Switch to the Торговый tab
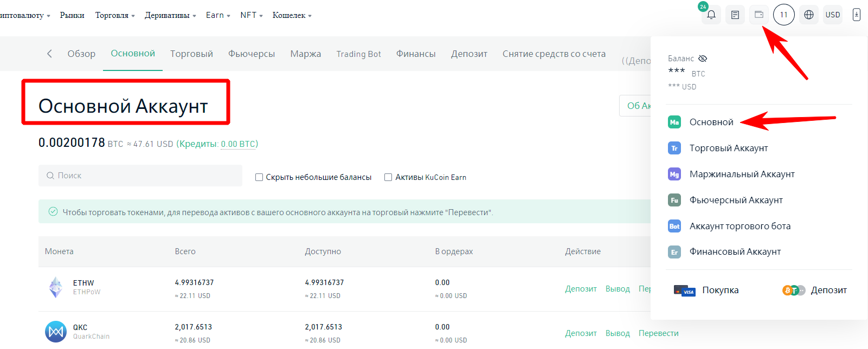 191,54
